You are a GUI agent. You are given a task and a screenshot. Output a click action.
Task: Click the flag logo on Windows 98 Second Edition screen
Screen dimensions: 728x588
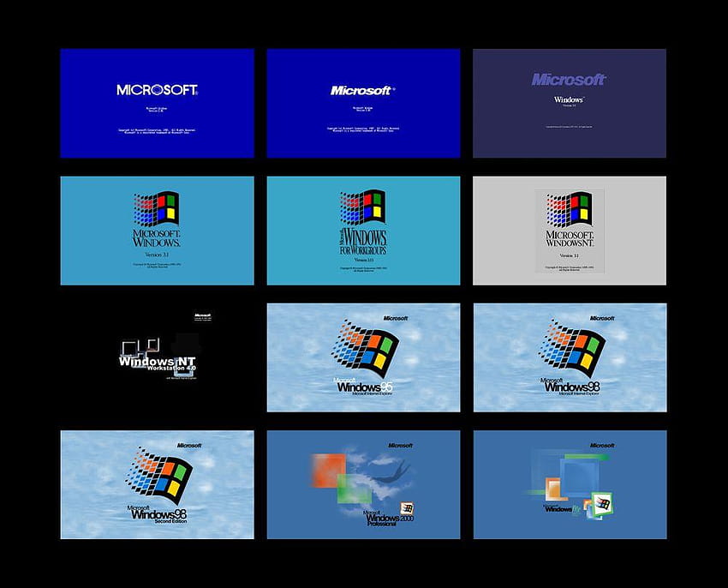pyautogui.click(x=158, y=476)
